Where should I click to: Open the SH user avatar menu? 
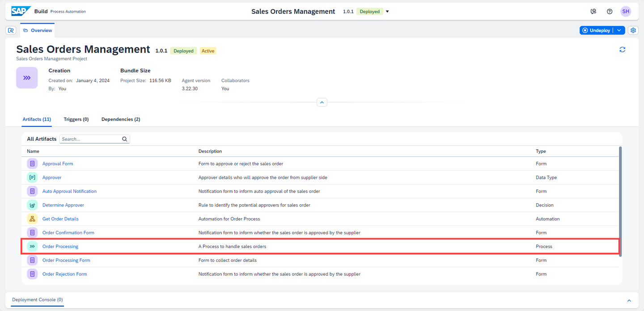tap(626, 12)
